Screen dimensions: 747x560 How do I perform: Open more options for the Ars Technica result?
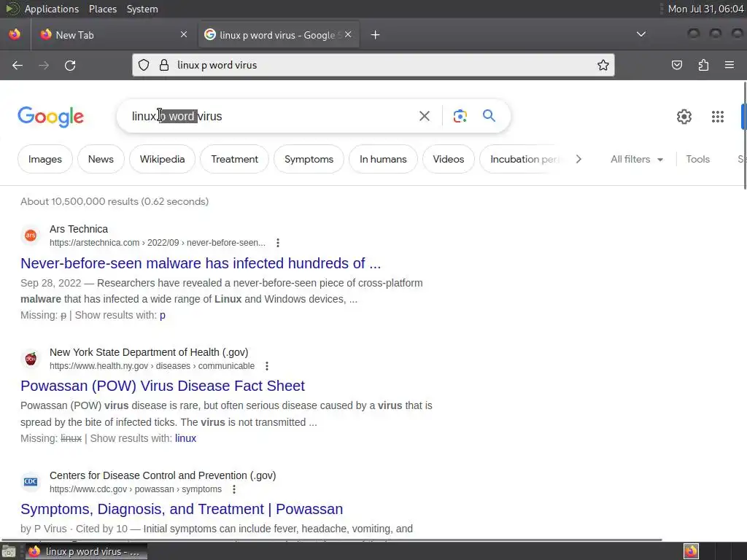278,243
